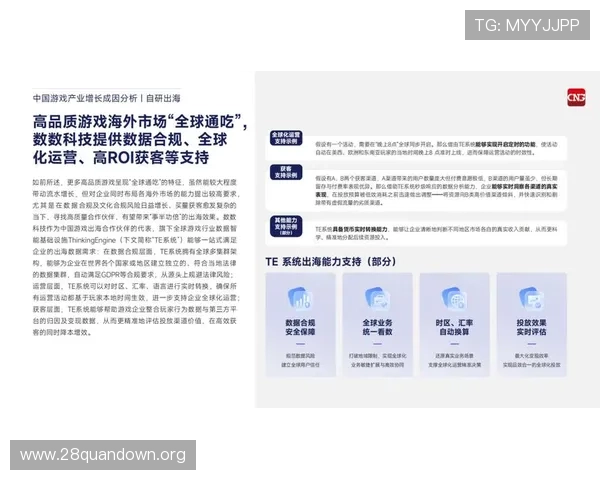Click the heading TE 系统出海能力支持（部分）

click(x=331, y=262)
